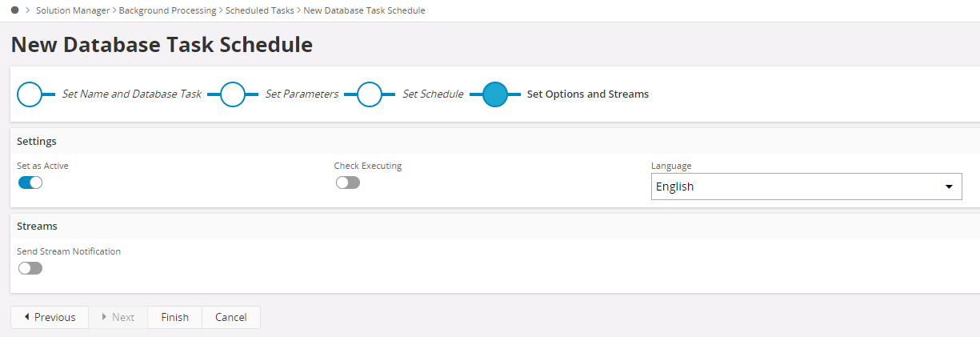Enable the Check Executing toggle
The height and width of the screenshot is (337, 980).
pyautogui.click(x=348, y=183)
